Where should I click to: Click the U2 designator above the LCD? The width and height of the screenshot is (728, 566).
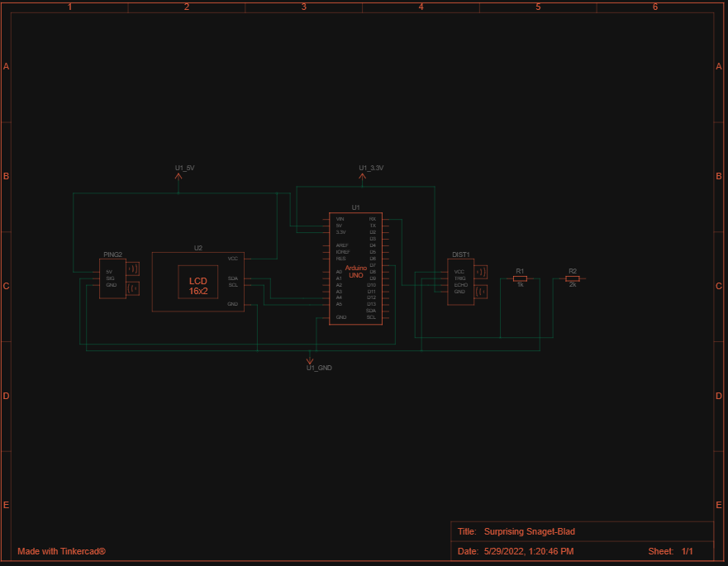click(x=197, y=248)
